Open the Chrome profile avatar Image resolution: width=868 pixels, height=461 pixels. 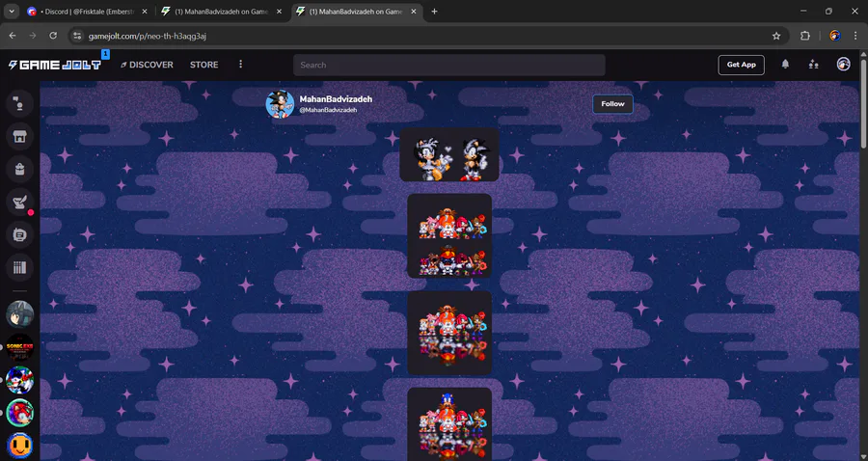pos(835,36)
